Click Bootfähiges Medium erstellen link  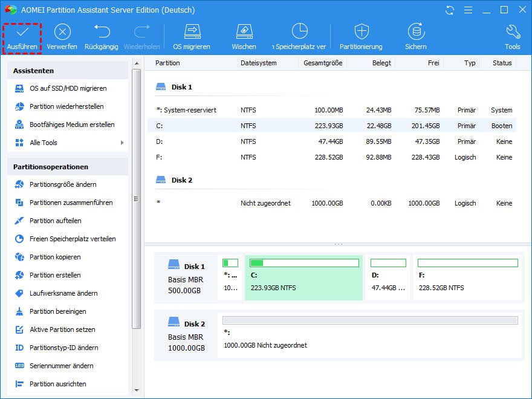(72, 125)
